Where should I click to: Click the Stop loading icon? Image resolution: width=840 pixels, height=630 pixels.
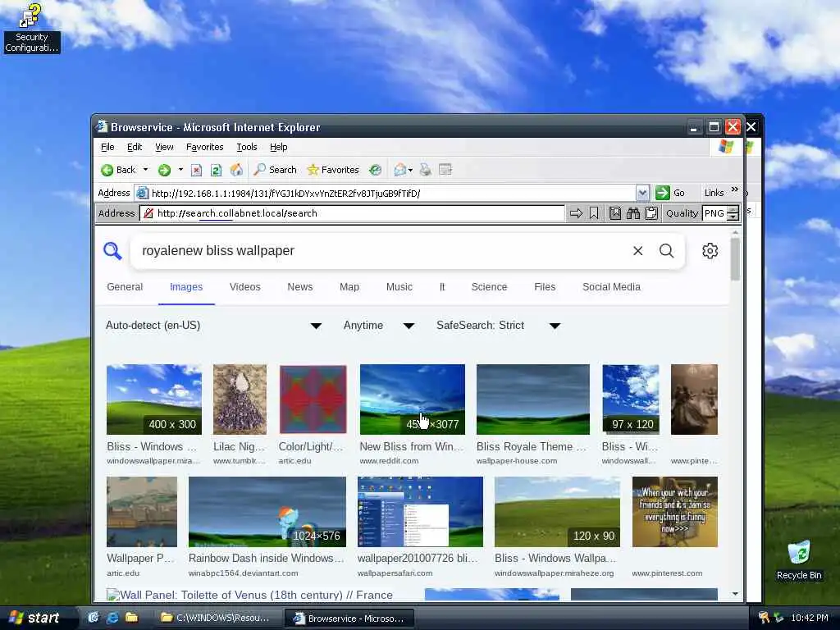point(197,171)
